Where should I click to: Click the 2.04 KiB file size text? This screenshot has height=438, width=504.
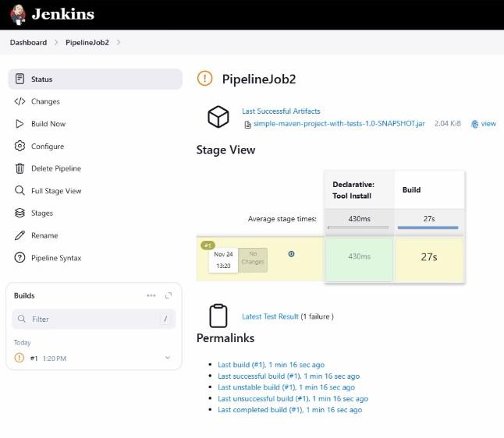click(447, 124)
